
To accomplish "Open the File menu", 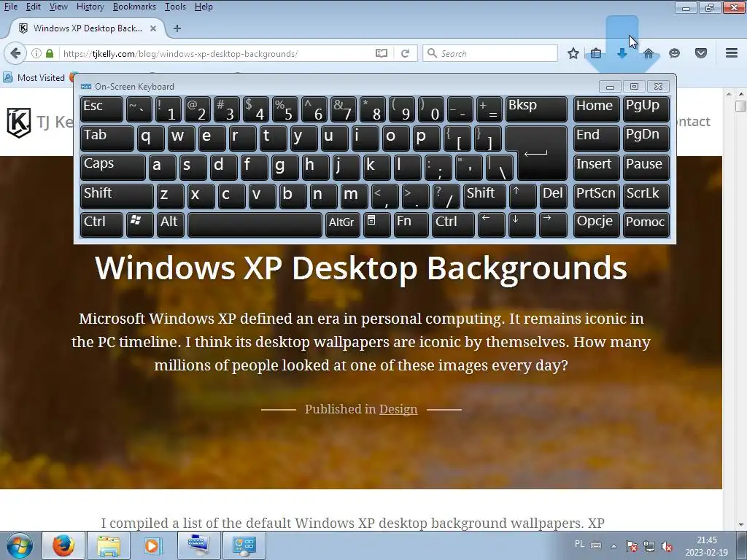I will coord(10,7).
